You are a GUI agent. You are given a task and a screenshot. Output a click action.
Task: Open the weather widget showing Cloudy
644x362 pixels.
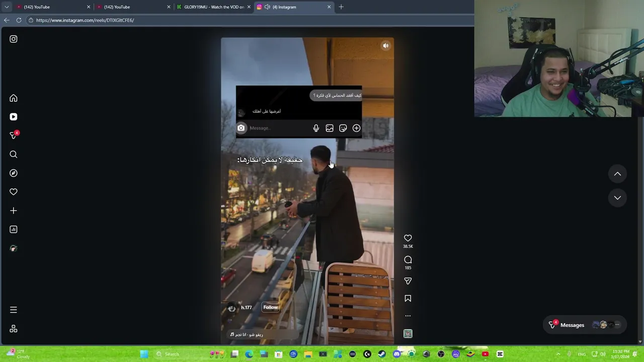pos(18,354)
